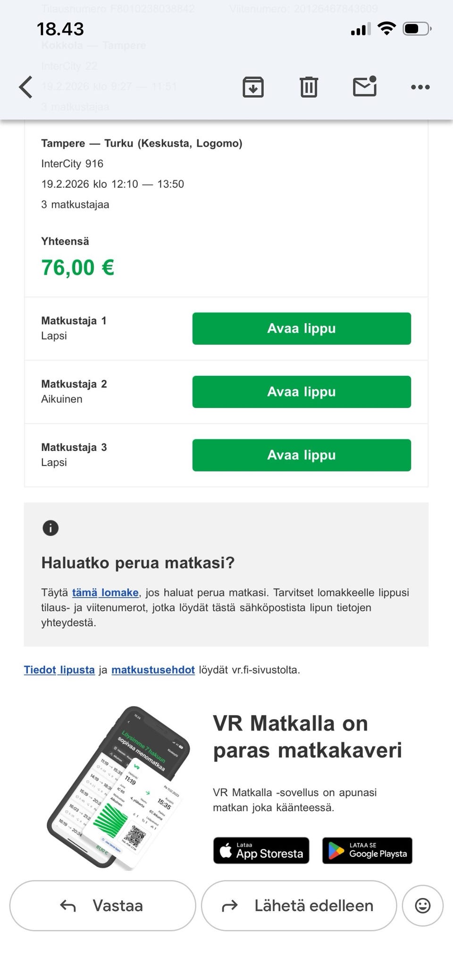This screenshot has width=453, height=980.
Task: Open the three-dot more options menu
Action: (x=420, y=87)
